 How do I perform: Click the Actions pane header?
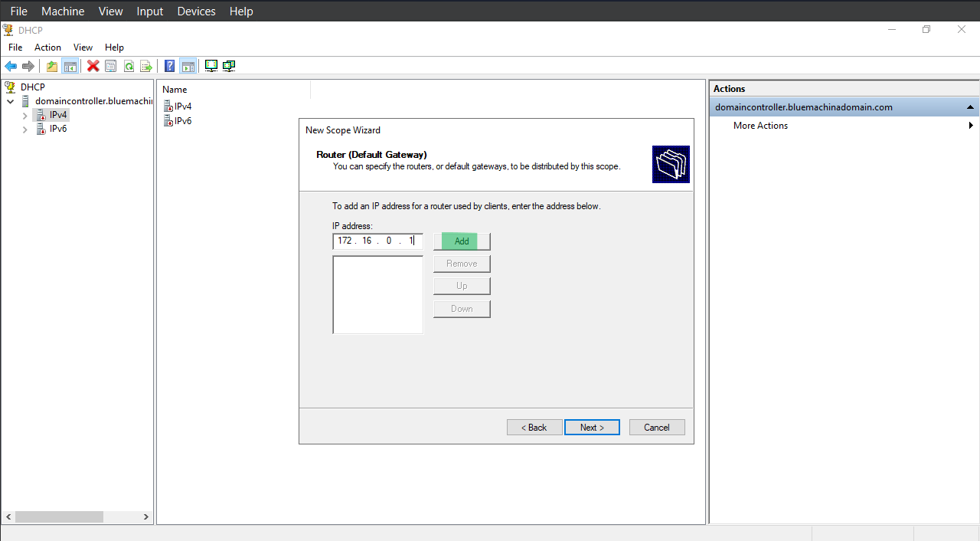point(844,89)
